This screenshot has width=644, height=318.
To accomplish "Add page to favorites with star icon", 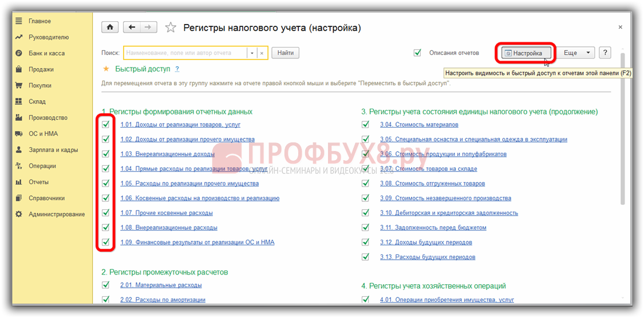I will (170, 27).
